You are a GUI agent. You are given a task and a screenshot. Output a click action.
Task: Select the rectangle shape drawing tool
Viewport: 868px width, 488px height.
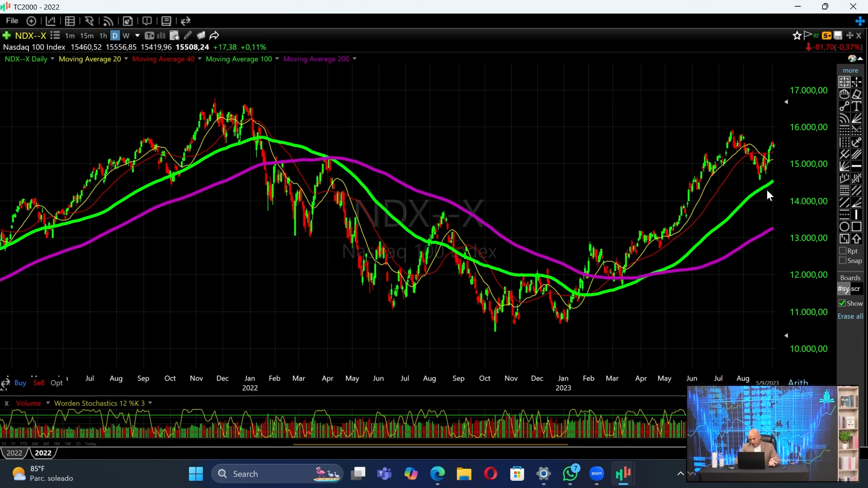857,227
